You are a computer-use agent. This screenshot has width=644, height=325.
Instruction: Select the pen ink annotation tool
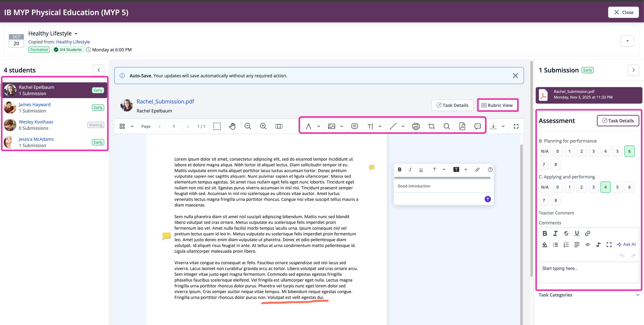308,126
